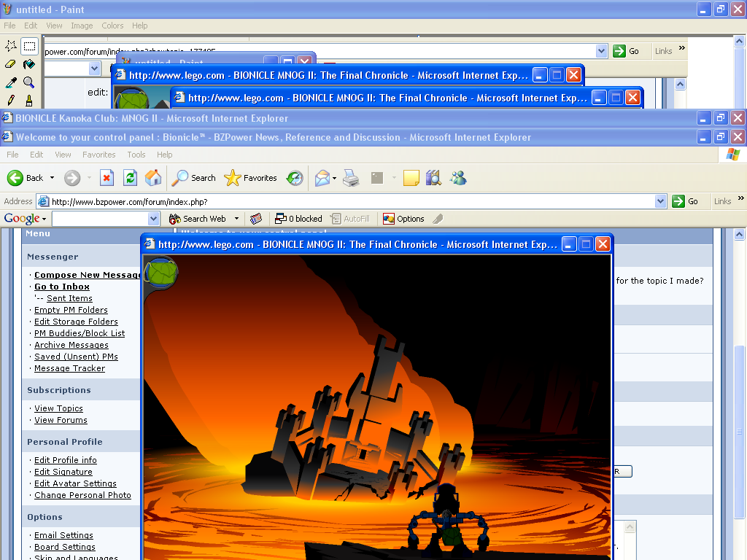
Task: Pick the Pick Color eyedropper tool
Action: [11, 82]
